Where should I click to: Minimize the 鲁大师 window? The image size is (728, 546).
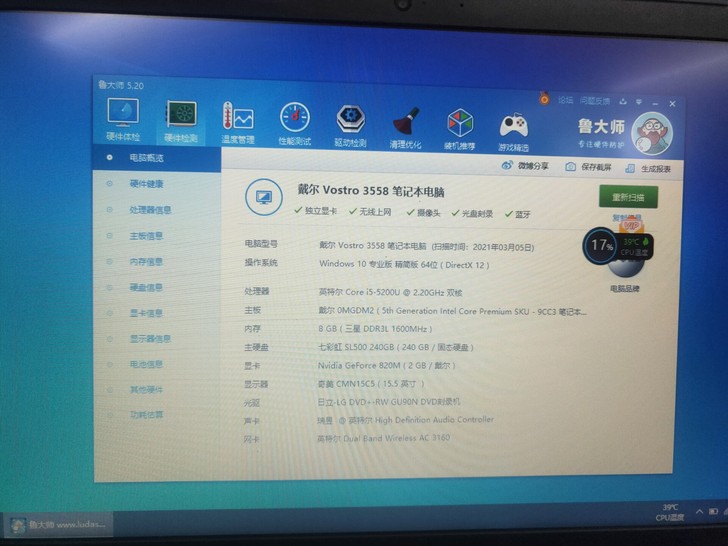(x=655, y=103)
